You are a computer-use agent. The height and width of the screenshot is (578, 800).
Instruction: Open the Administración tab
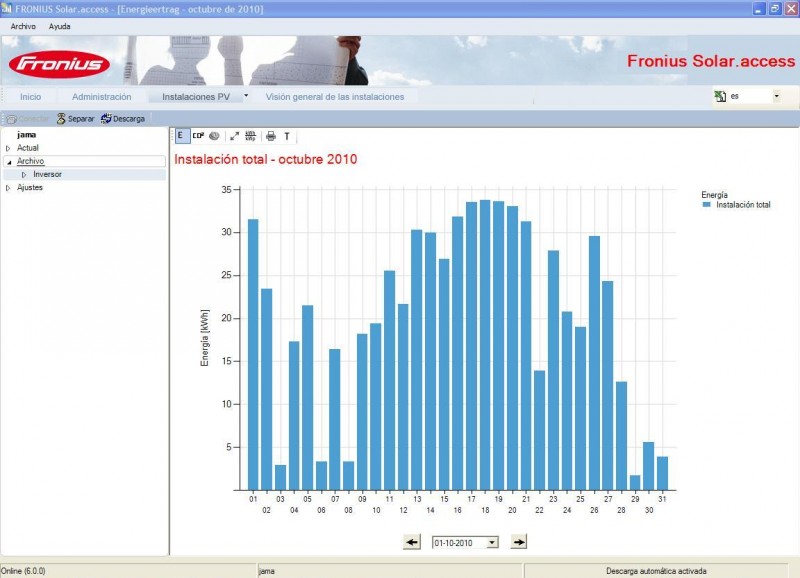[102, 97]
